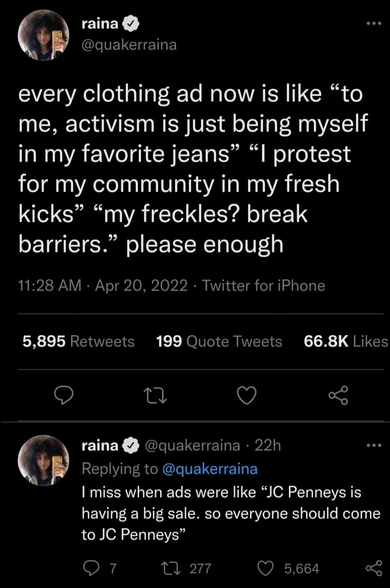View the 66.8K Likes list
The width and height of the screenshot is (390, 588).
pos(345,341)
